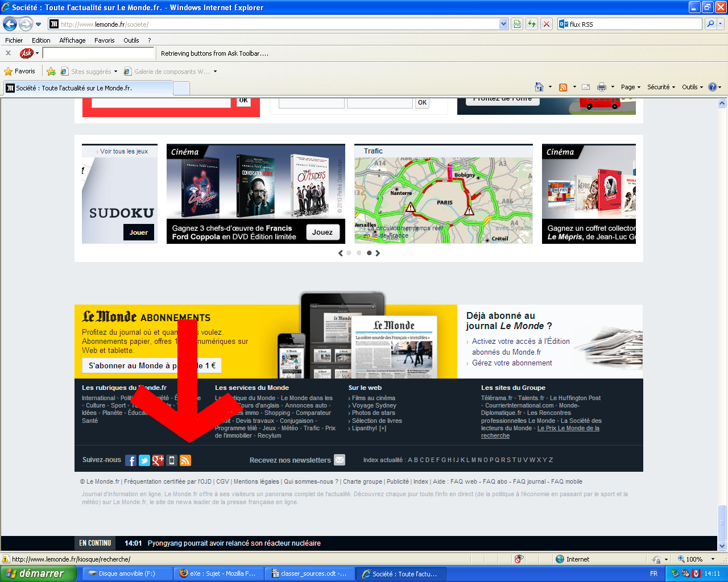Stop loading with the red X button
This screenshot has width=728, height=582.
click(x=547, y=24)
